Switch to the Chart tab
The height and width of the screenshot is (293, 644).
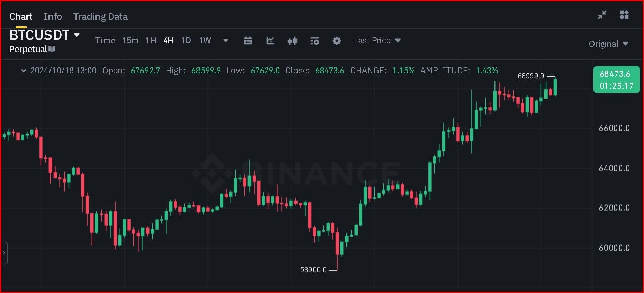[21, 17]
